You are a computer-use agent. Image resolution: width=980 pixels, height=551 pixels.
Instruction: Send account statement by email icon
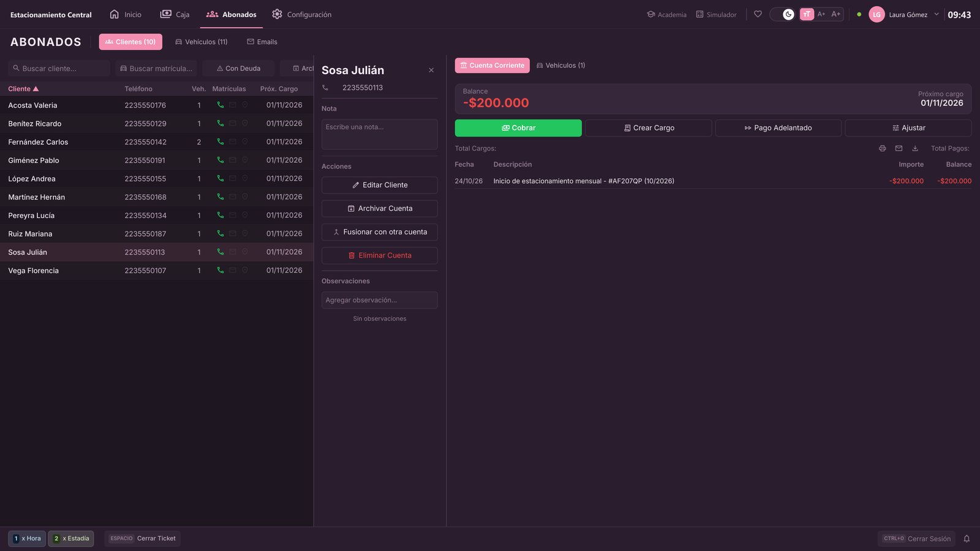pyautogui.click(x=899, y=148)
